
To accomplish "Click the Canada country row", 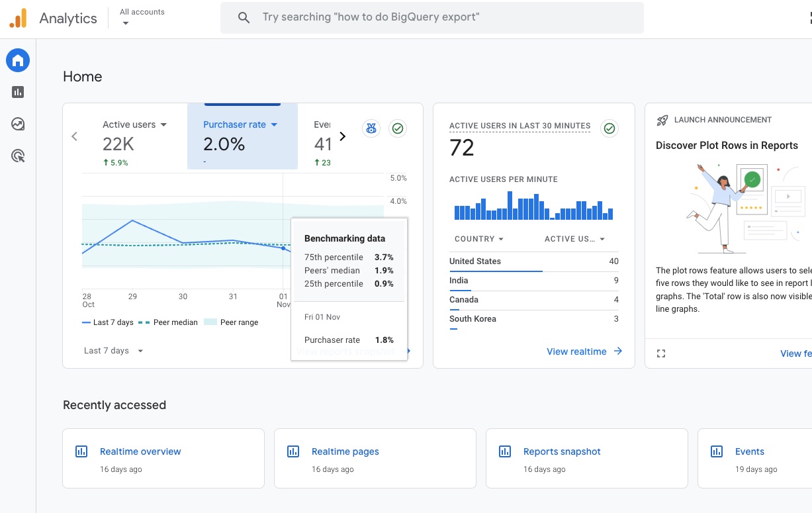I will point(534,300).
